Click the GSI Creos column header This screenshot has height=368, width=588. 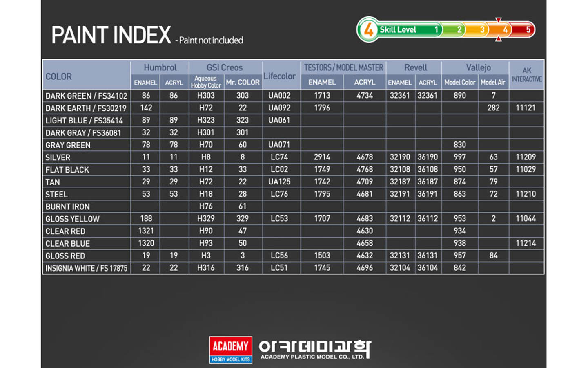pos(225,67)
